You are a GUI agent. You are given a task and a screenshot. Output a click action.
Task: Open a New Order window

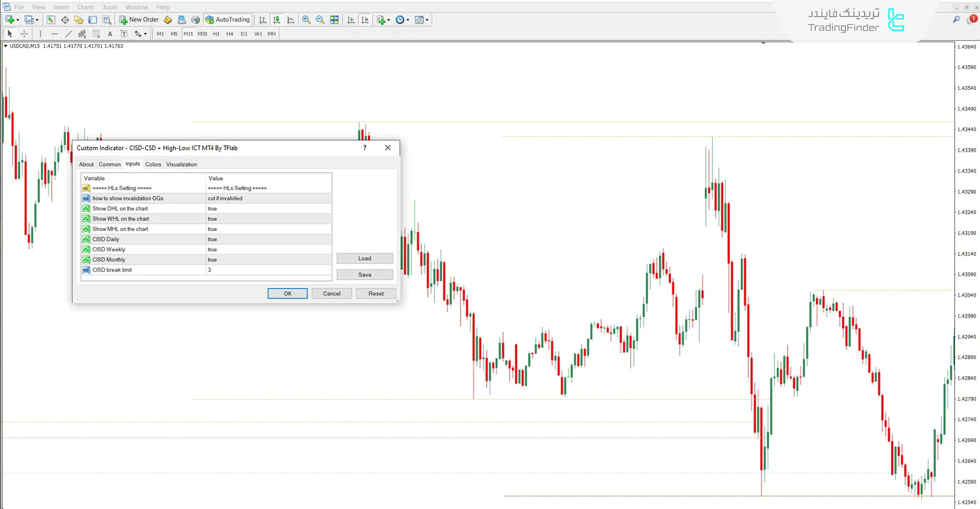[139, 19]
